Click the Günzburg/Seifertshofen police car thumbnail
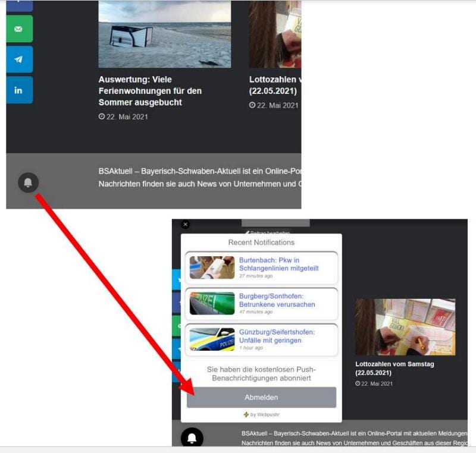The height and width of the screenshot is (453, 476). point(212,339)
